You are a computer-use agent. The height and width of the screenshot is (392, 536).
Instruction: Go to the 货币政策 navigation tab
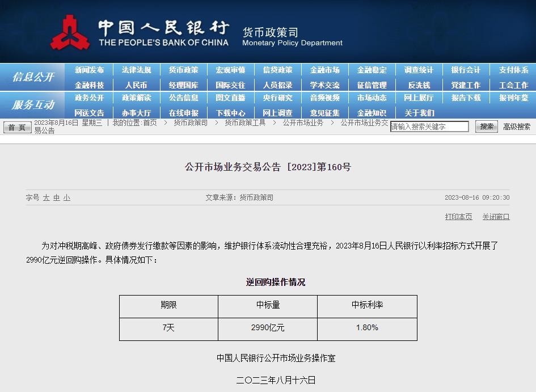click(183, 70)
